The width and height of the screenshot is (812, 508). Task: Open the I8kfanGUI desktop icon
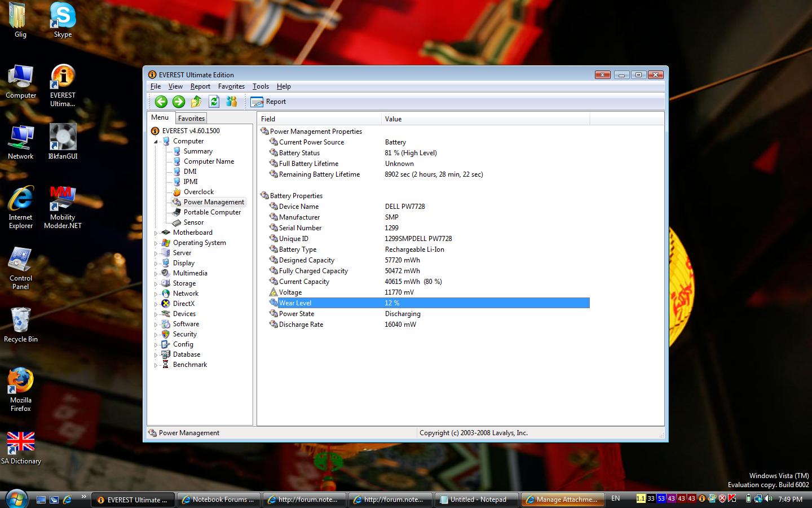tap(63, 142)
